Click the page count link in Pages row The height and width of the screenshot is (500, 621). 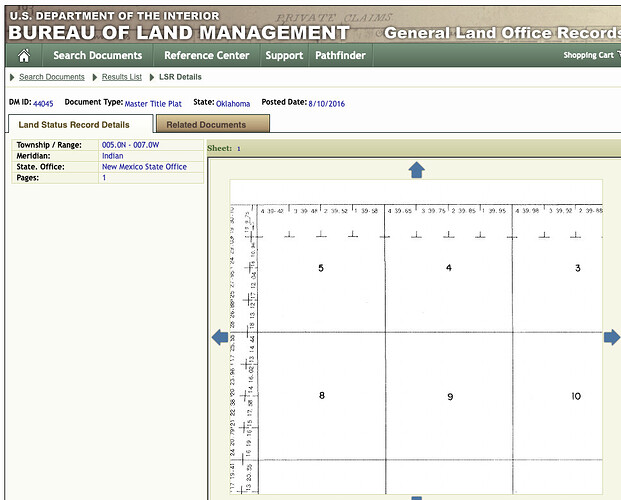pos(104,177)
